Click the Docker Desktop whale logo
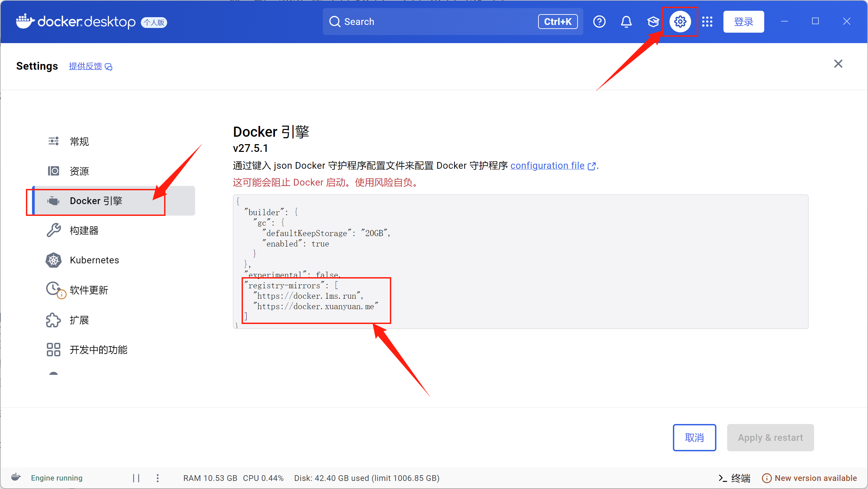Image resolution: width=868 pixels, height=489 pixels. coord(25,21)
